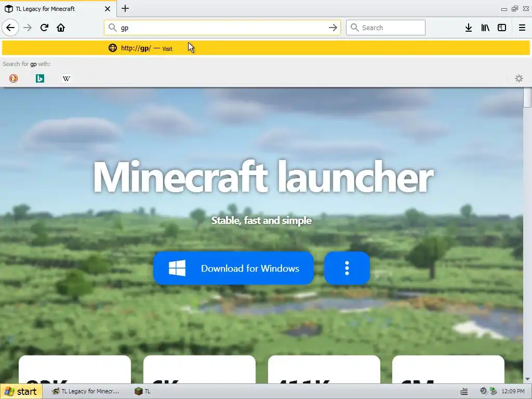Open a new browser tab
This screenshot has width=532, height=399.
pos(125,8)
